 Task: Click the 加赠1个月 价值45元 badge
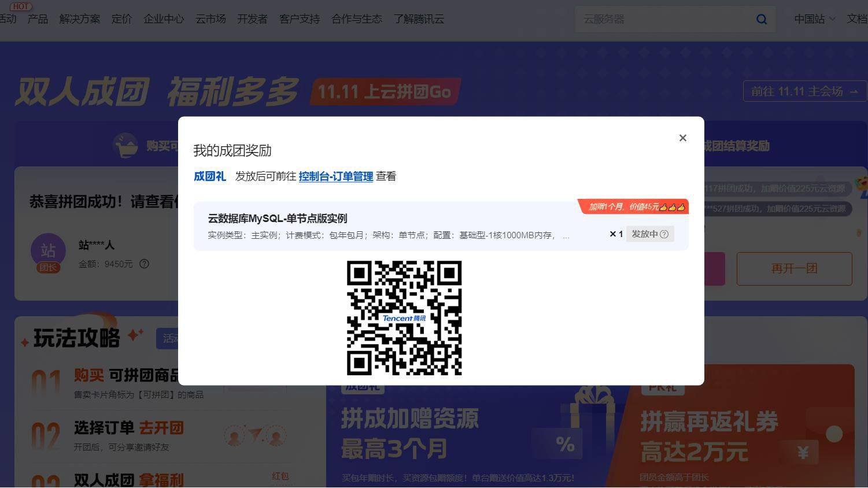point(634,206)
